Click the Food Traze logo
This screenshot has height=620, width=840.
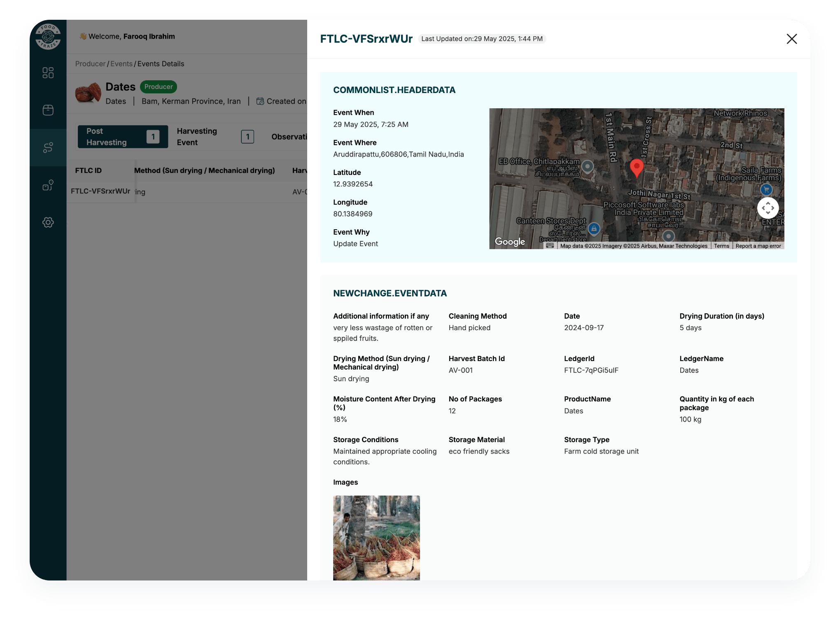(48, 37)
